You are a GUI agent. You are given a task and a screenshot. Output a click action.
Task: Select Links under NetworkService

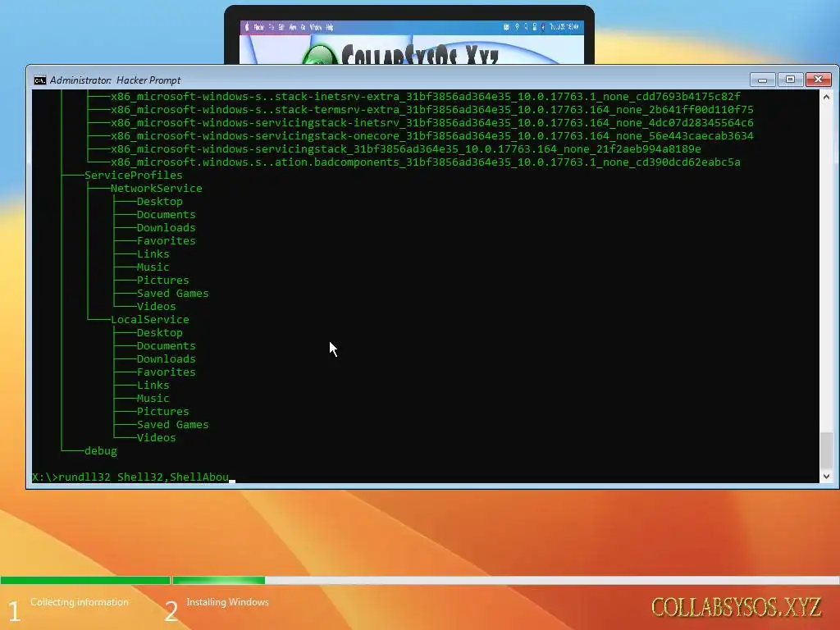(x=153, y=254)
